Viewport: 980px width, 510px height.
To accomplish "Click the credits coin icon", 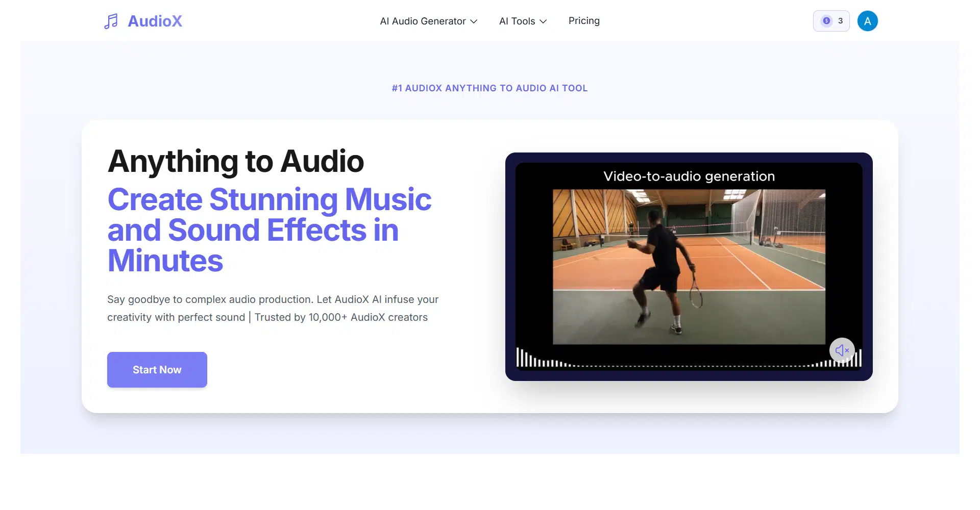I will [826, 21].
